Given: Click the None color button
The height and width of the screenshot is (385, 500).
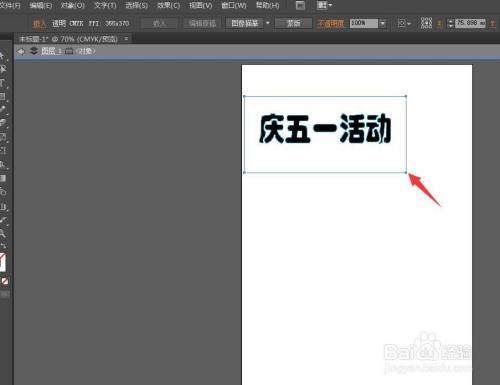Looking at the screenshot, I should pos(5,281).
